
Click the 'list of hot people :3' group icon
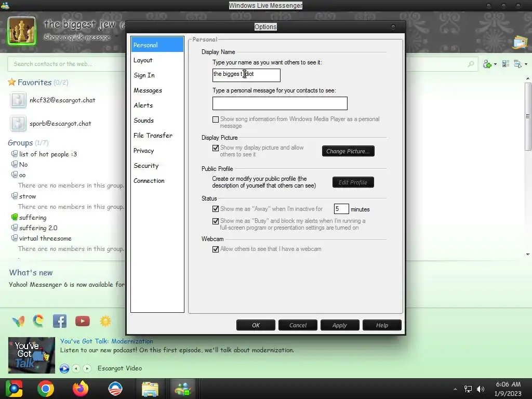(14, 154)
